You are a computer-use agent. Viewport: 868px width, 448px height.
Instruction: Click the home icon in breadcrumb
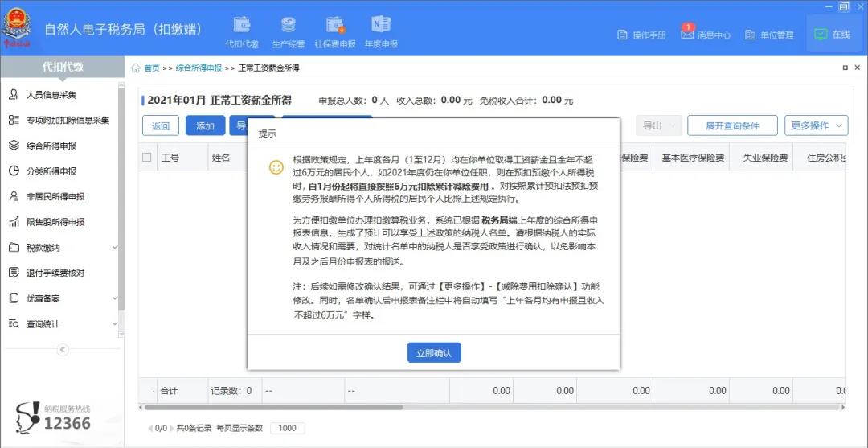(136, 68)
